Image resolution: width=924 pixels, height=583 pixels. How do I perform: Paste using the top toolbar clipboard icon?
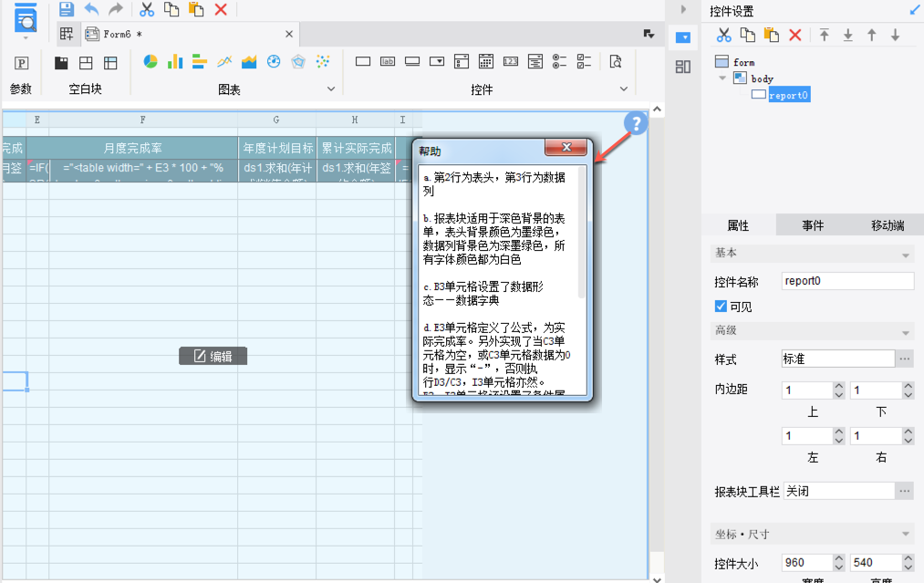[195, 9]
